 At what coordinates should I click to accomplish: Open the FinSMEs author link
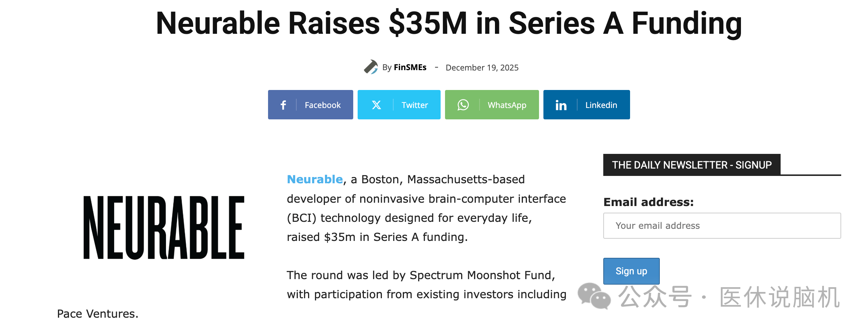click(x=410, y=68)
